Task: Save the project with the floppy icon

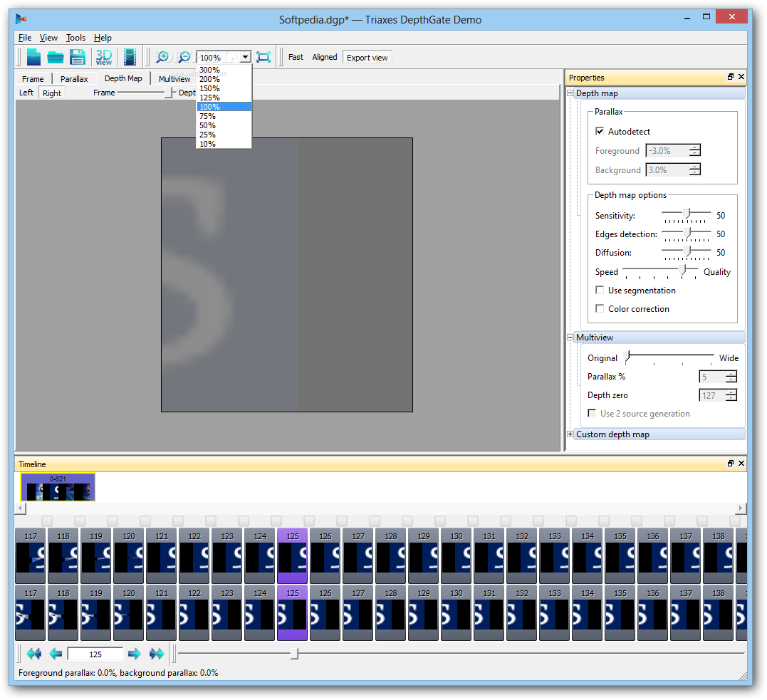Action: tap(78, 57)
